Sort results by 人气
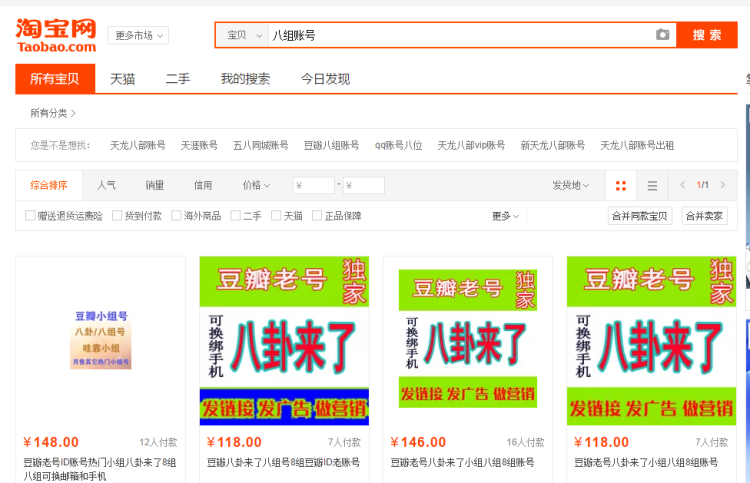The width and height of the screenshot is (750, 483). coord(106,185)
